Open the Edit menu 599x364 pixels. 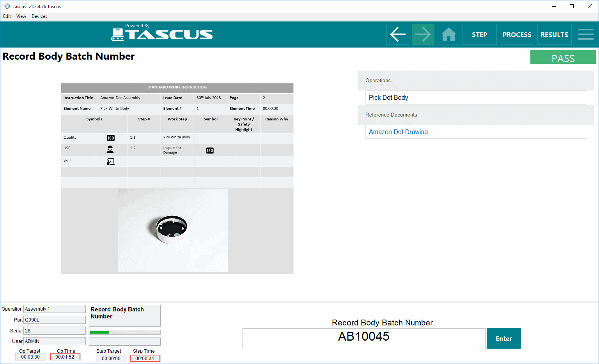click(7, 16)
